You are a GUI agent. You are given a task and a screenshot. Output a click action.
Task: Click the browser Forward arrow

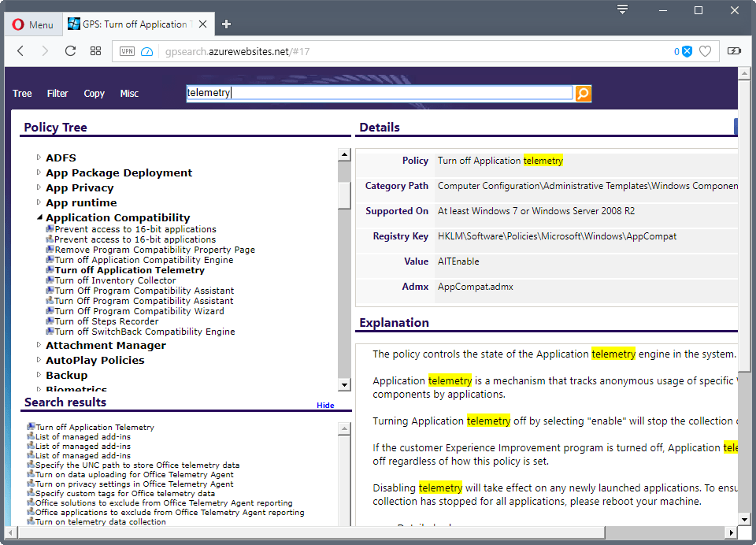click(45, 51)
